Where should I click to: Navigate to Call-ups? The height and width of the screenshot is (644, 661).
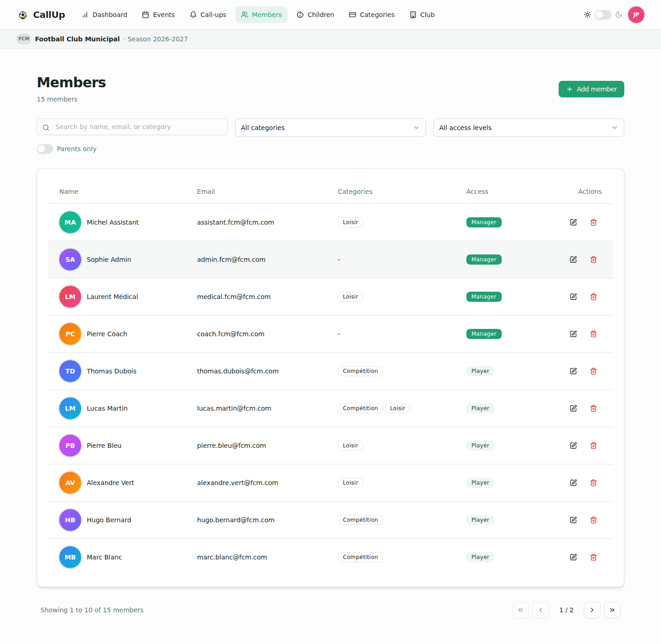click(208, 15)
